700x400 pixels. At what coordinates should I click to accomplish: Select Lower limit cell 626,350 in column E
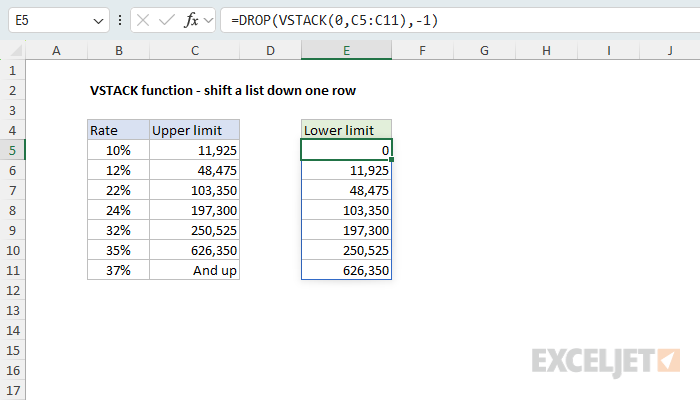click(346, 271)
